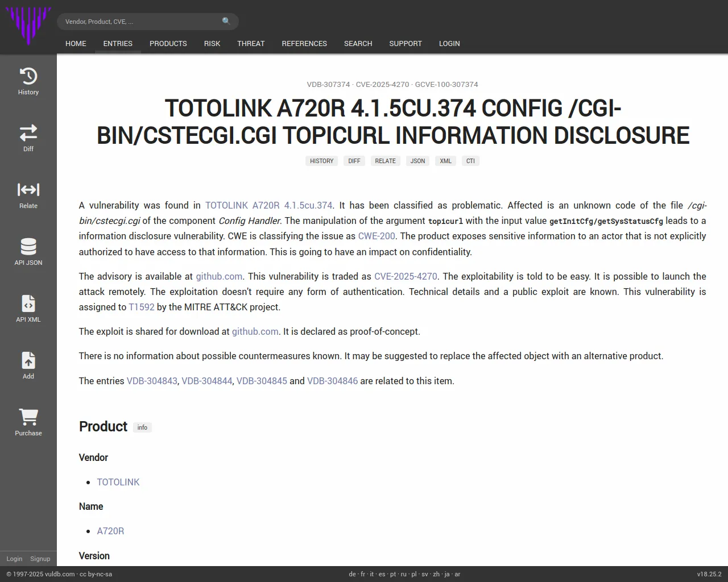
Task: Click the GCVE-100-307374 identifier text
Action: coord(446,84)
